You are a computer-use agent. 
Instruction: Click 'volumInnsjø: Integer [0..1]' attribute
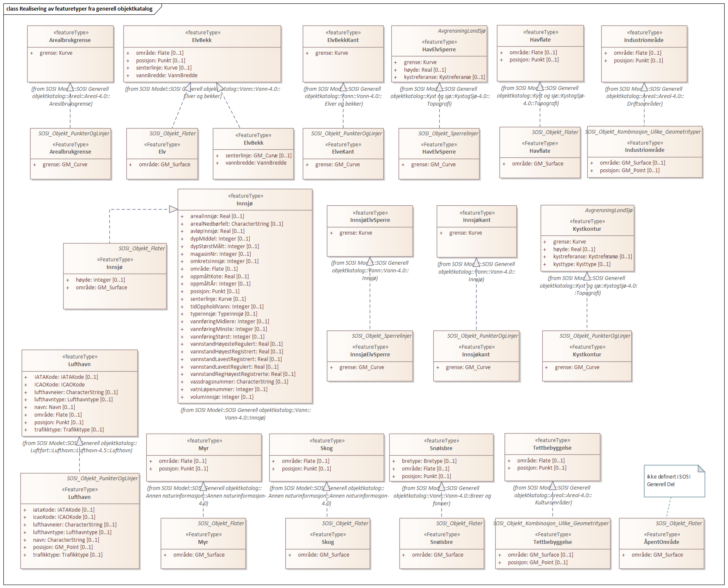pos(222,397)
